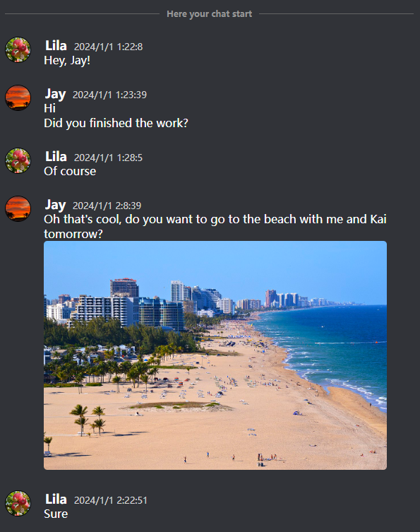Viewport: 420px width, 532px height.
Task: Select username Lila on the 1:28:5 message
Action: pos(56,157)
